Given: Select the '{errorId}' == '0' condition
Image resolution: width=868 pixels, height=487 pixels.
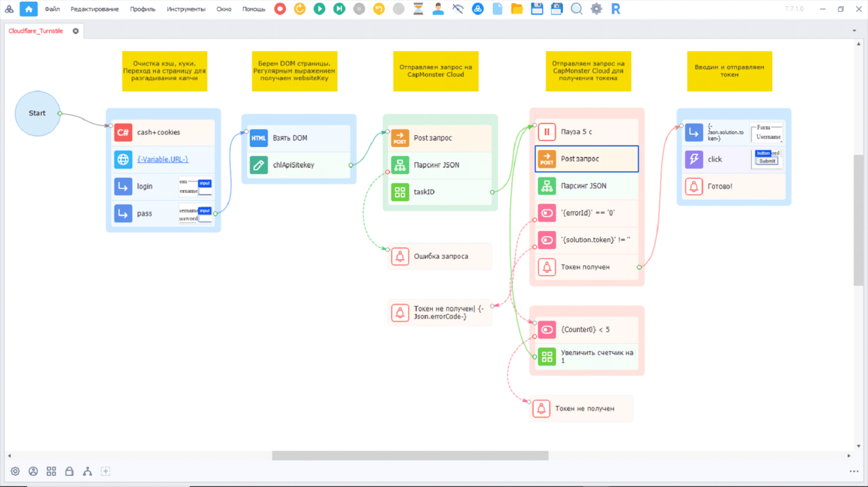Looking at the screenshot, I should pos(587,213).
